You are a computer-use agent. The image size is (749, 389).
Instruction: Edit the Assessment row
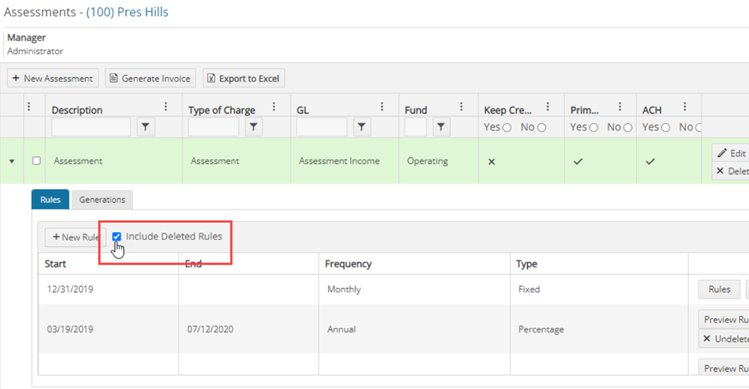[x=731, y=153]
